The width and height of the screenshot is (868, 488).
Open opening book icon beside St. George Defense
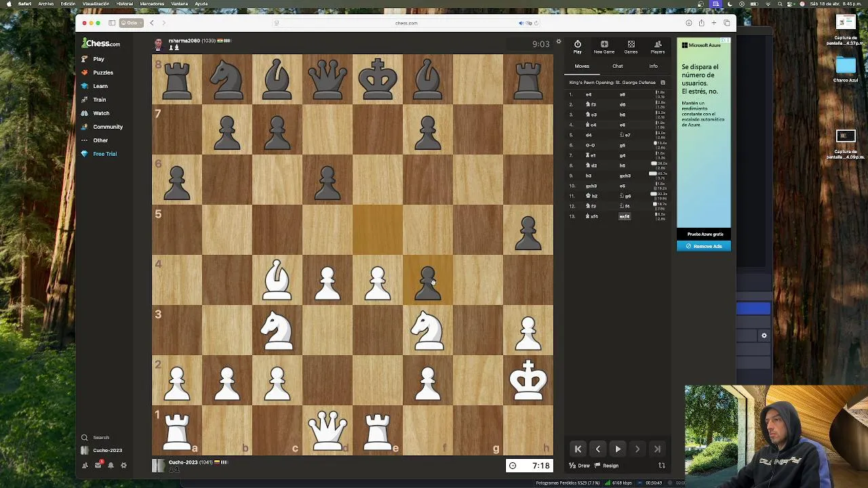(663, 83)
